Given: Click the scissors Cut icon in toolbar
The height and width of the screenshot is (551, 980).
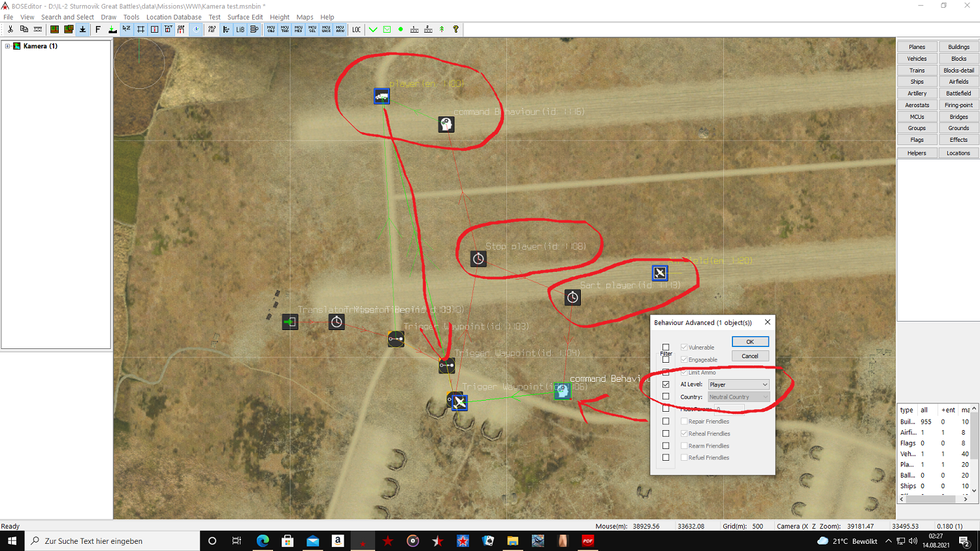Looking at the screenshot, I should (x=10, y=29).
